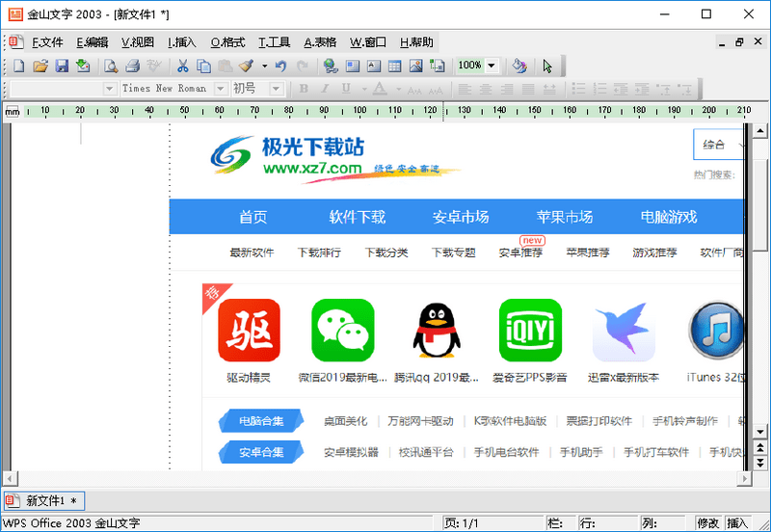The width and height of the screenshot is (771, 532).
Task: Open the A.表格 menu
Action: point(320,42)
